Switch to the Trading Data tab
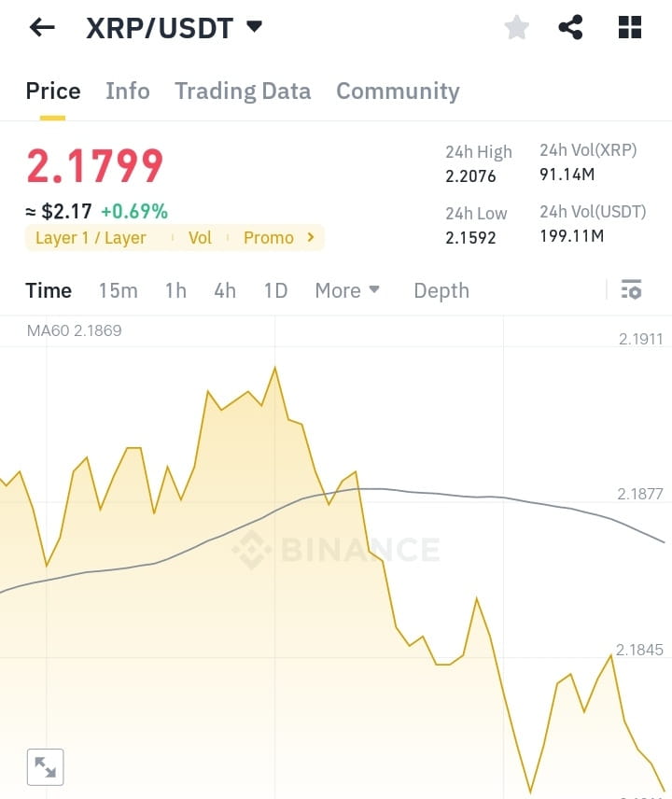This screenshot has width=672, height=799. (x=243, y=91)
